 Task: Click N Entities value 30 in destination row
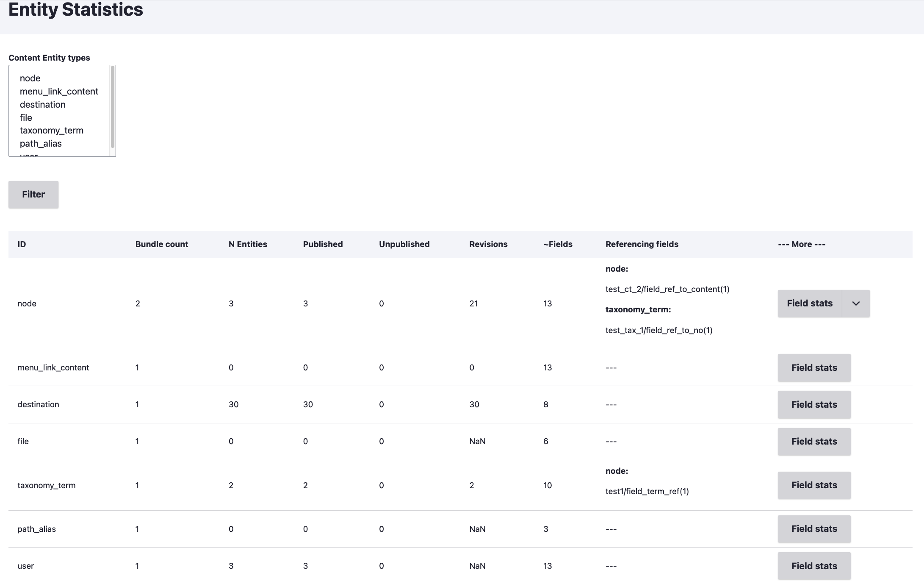click(233, 404)
